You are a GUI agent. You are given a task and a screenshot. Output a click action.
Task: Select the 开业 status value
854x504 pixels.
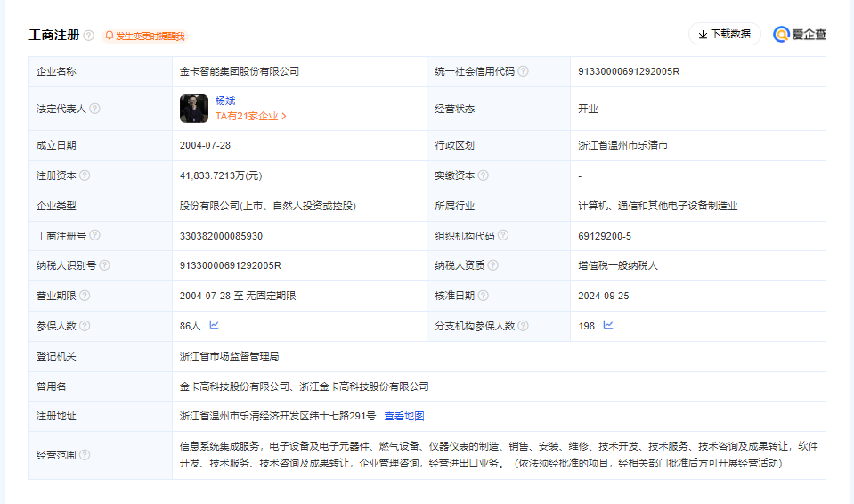[x=588, y=109]
